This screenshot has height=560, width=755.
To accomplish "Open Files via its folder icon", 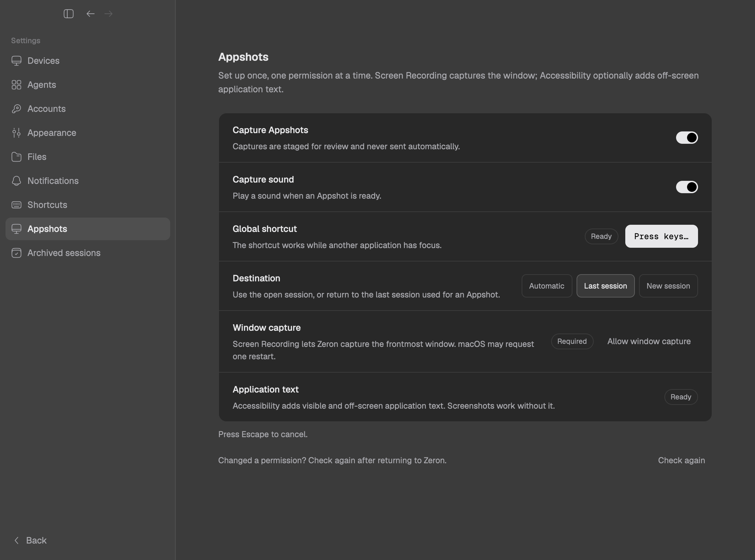I will [16, 157].
